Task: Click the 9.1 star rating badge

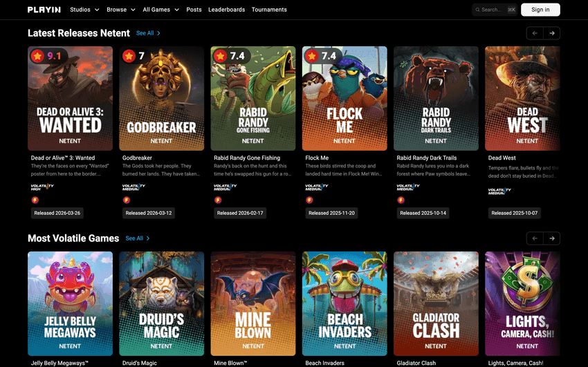Action: pyautogui.click(x=48, y=56)
